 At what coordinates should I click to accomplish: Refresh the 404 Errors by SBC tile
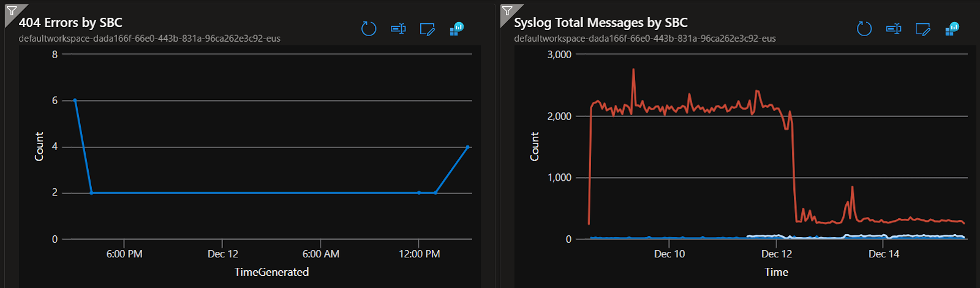coord(369,29)
